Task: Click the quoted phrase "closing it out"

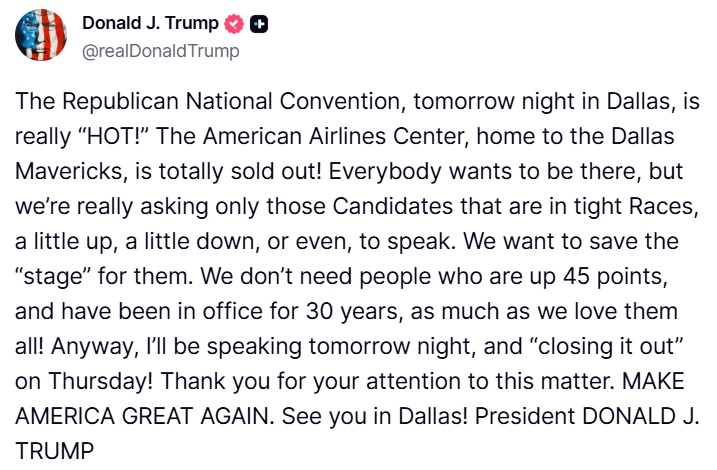Action: tap(606, 346)
